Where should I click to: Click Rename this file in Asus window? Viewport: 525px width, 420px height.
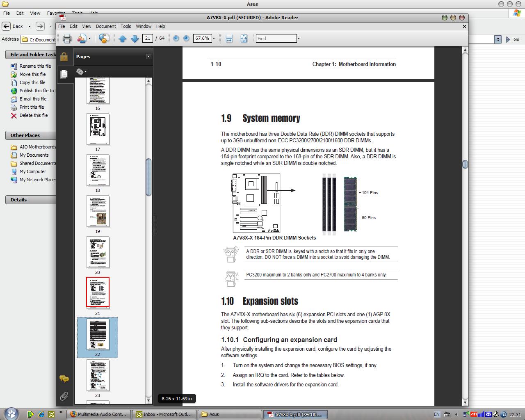35,66
